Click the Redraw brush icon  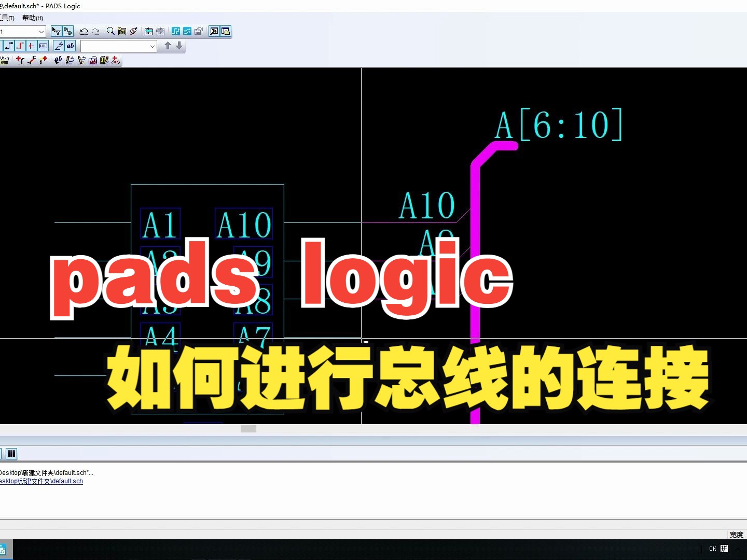(133, 32)
